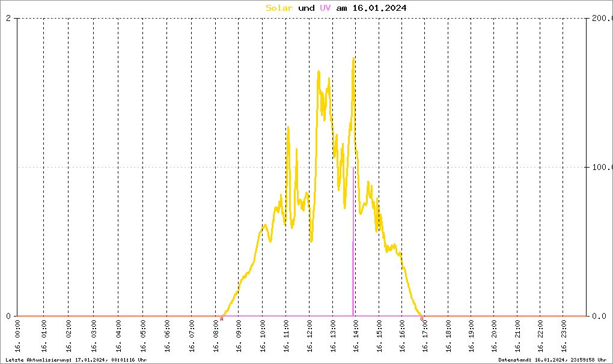Click the '16. 05:00' time axis label
Viewport: 613px width, 364px height.
(142, 336)
